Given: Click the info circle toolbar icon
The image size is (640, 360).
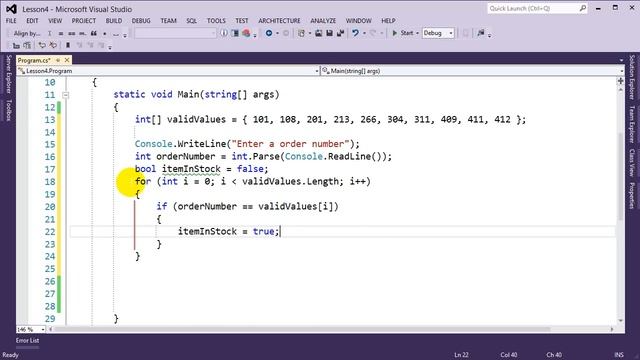Looking at the screenshot, I should pyautogui.click(x=224, y=33).
